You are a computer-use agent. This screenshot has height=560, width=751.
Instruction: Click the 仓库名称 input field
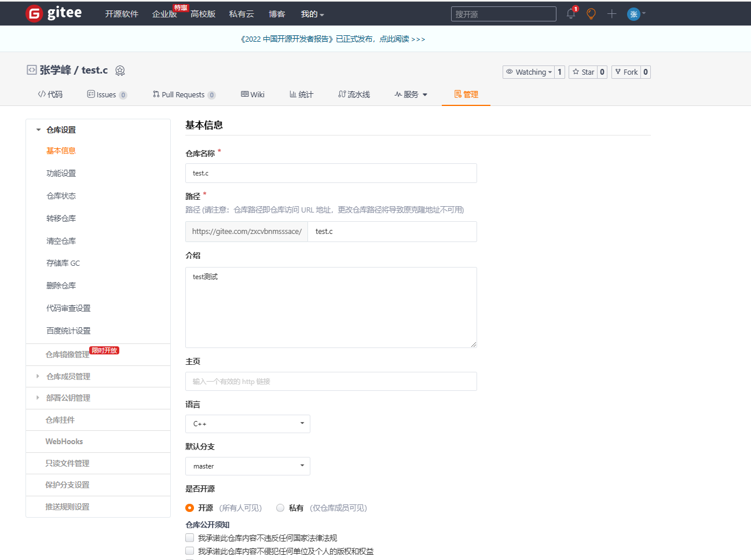coord(331,173)
